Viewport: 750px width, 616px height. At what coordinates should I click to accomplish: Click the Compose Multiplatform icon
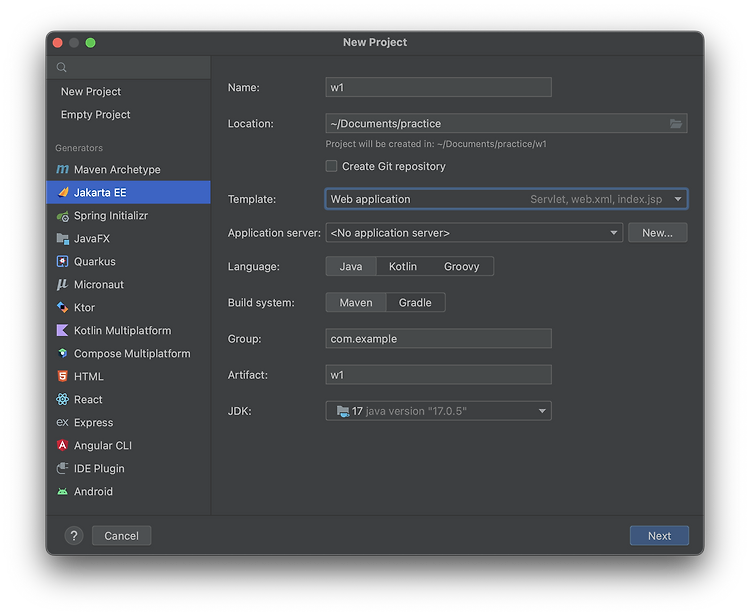click(x=63, y=353)
